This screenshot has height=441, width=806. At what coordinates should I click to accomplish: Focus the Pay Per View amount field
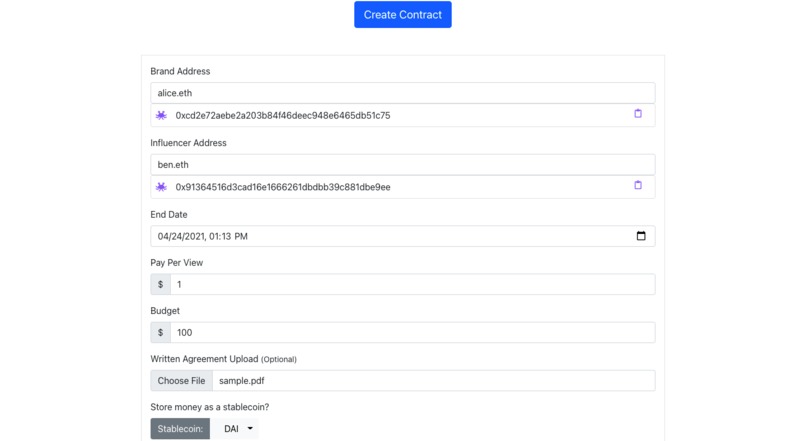point(413,284)
